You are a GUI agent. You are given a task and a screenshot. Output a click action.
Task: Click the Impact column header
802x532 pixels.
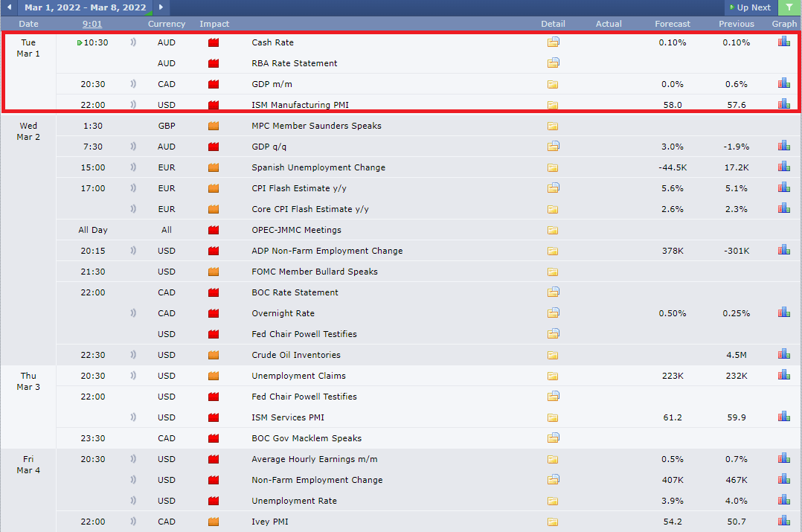coord(214,24)
